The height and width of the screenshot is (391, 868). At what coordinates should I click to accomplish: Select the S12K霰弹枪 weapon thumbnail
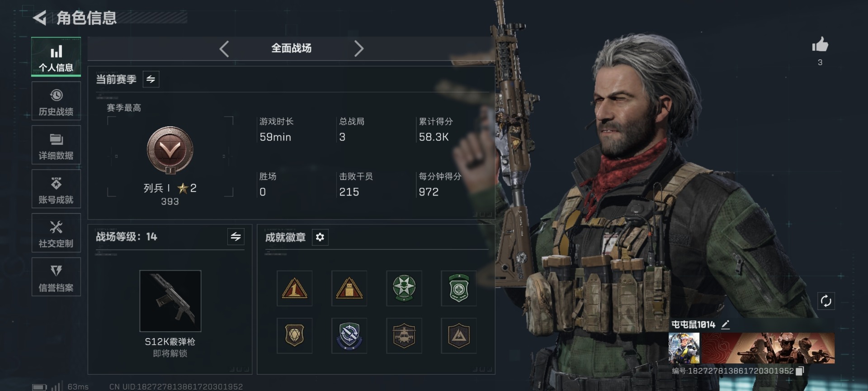tap(170, 301)
